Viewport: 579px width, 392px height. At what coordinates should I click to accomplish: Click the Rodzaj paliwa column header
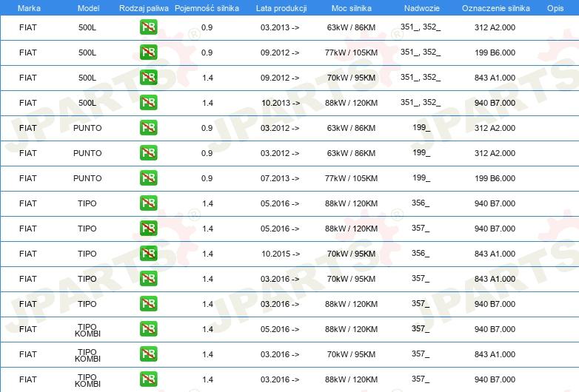pyautogui.click(x=144, y=8)
